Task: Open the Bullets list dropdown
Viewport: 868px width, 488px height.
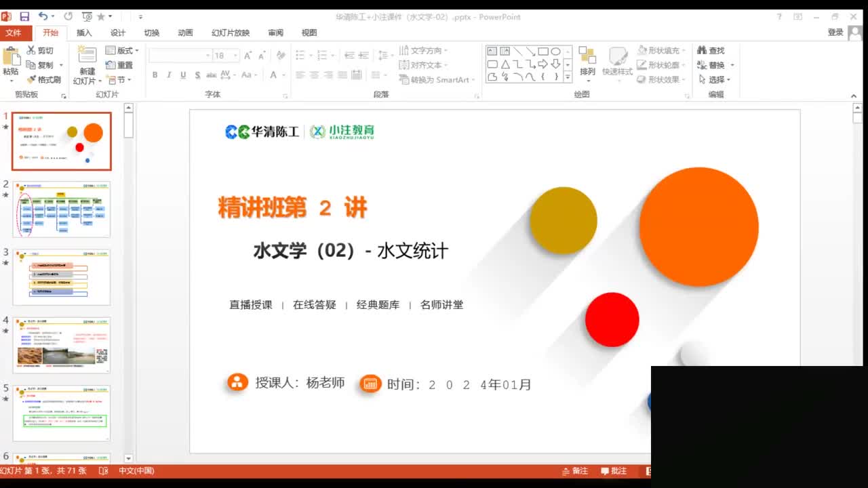Action: click(x=303, y=56)
